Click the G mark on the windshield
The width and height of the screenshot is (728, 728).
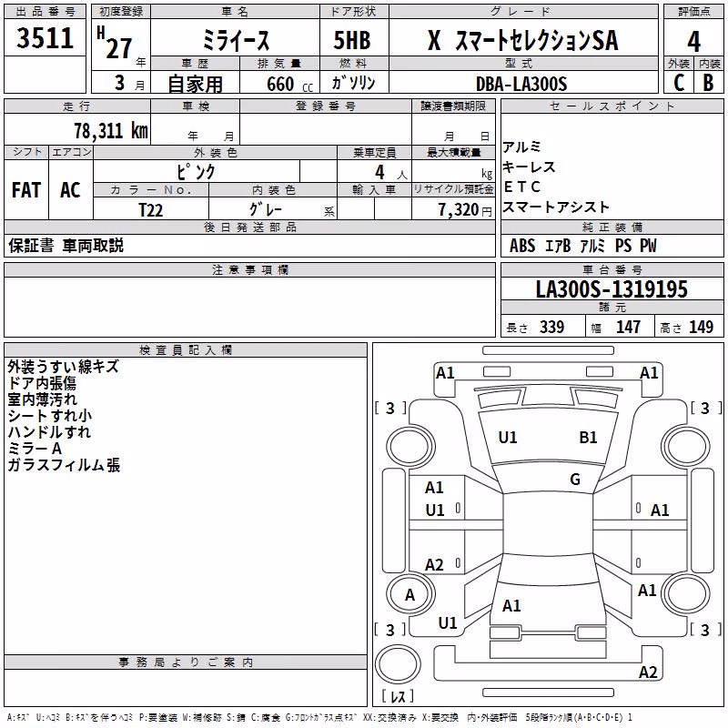(575, 480)
